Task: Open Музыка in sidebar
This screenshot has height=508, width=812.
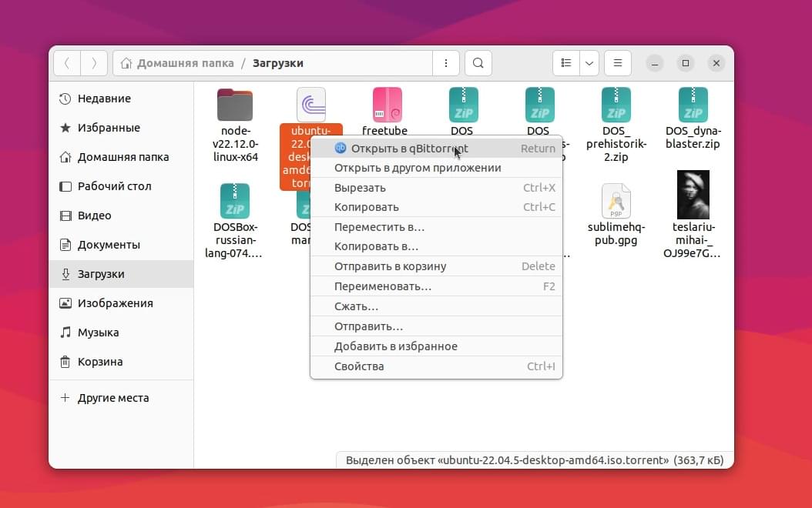Action: click(x=121, y=333)
